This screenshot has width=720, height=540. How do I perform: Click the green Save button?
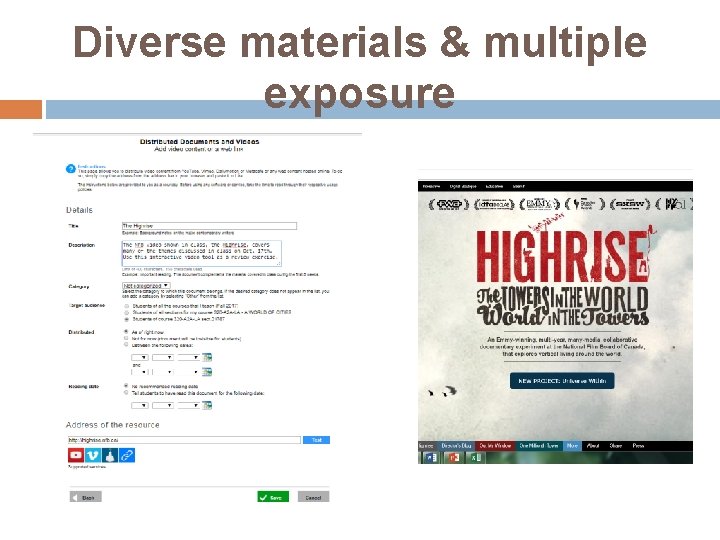(273, 497)
